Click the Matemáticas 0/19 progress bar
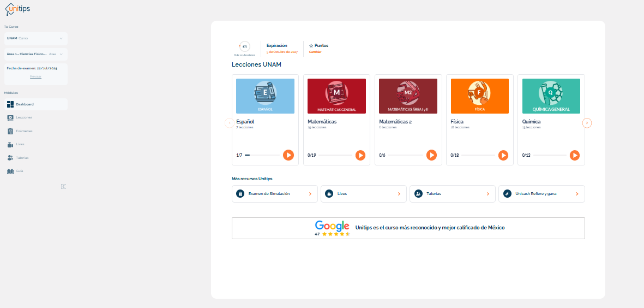 pyautogui.click(x=335, y=156)
